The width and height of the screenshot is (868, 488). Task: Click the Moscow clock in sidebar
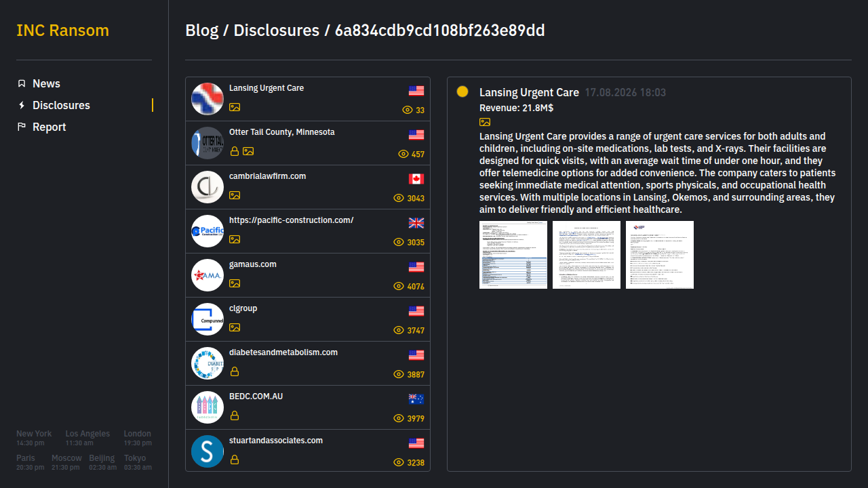[66, 462]
